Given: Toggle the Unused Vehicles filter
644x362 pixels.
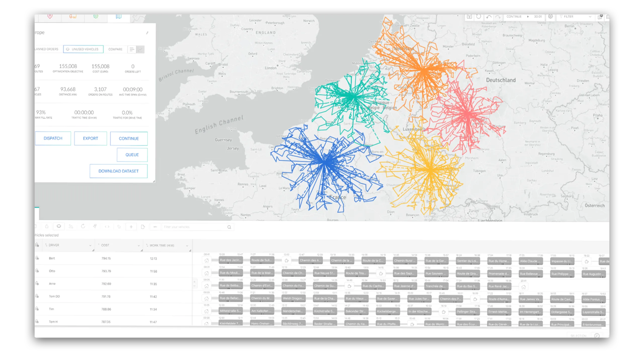Looking at the screenshot, I should 83,49.
